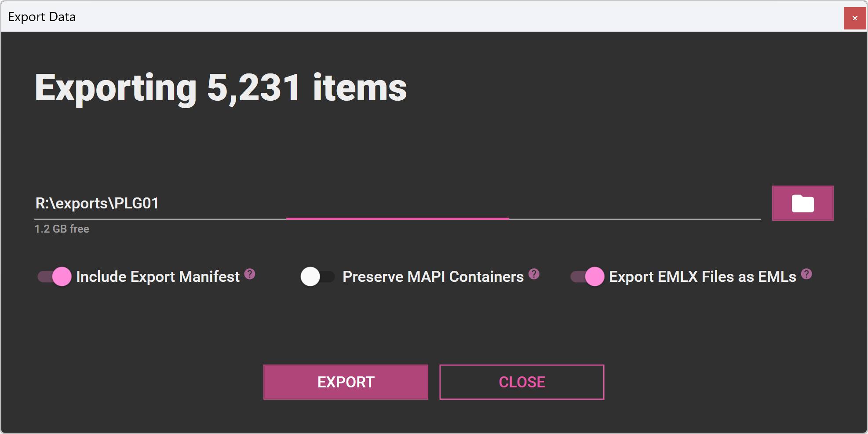Disable the Include Export Manifest toggle
Image resolution: width=868 pixels, height=434 pixels.
pos(55,277)
